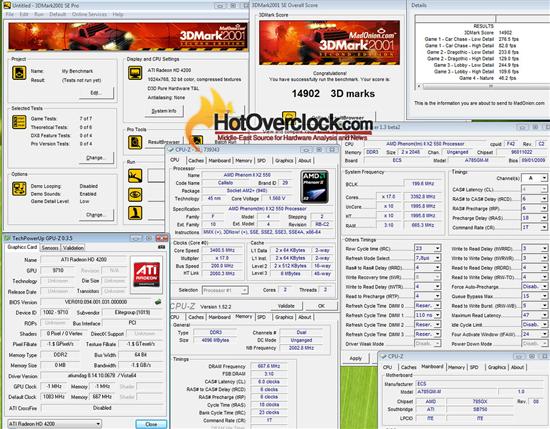
Task: Click the Selected Tests checklist icon
Action: [x=19, y=122]
